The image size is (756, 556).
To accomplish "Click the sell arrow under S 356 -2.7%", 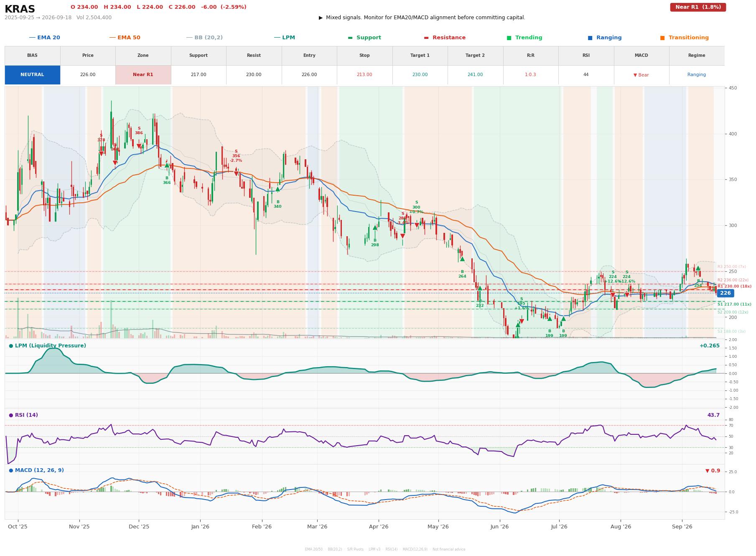I will pos(236,173).
